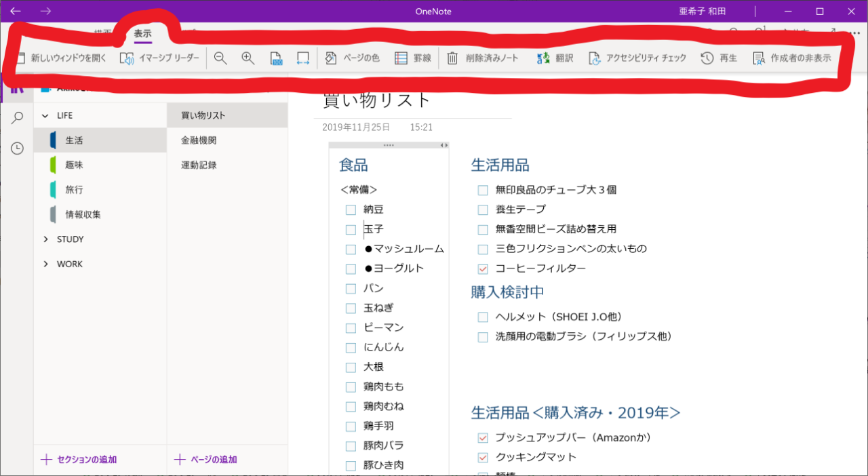Collapse the LIFE section group
The height and width of the screenshot is (476, 868).
[x=46, y=116]
